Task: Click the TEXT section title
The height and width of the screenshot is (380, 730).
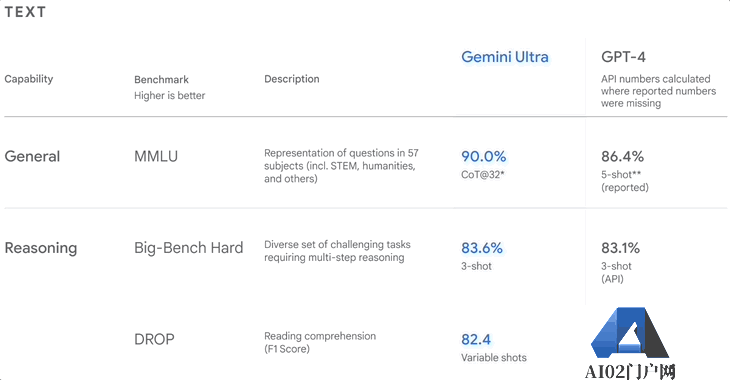Action: [25, 12]
